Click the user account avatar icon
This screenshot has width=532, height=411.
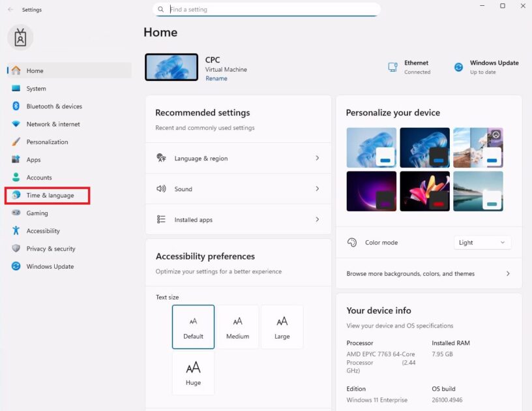[x=20, y=37]
